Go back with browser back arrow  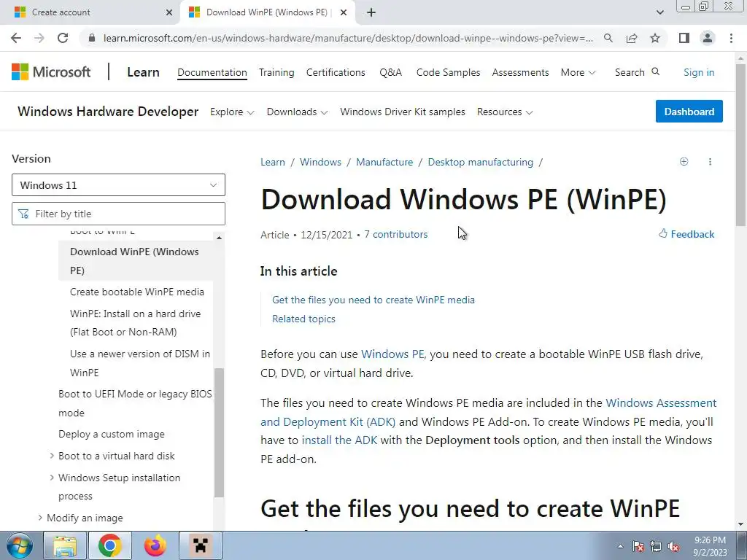coord(16,38)
